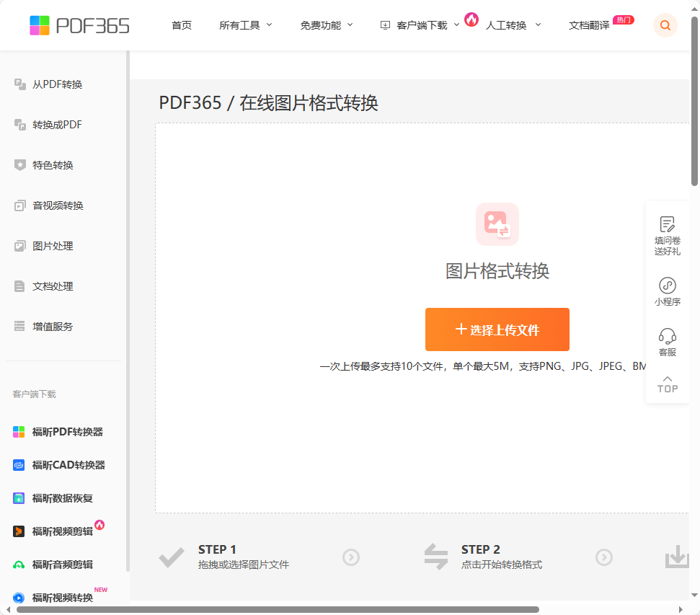This screenshot has width=700, height=615.
Task: Click the 福昕CAD转换器 blue icon
Action: point(19,465)
